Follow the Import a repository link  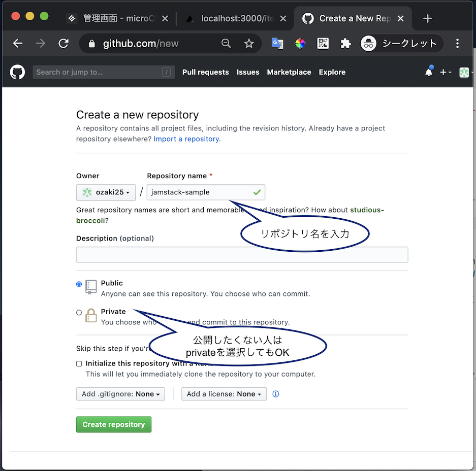[x=187, y=139]
